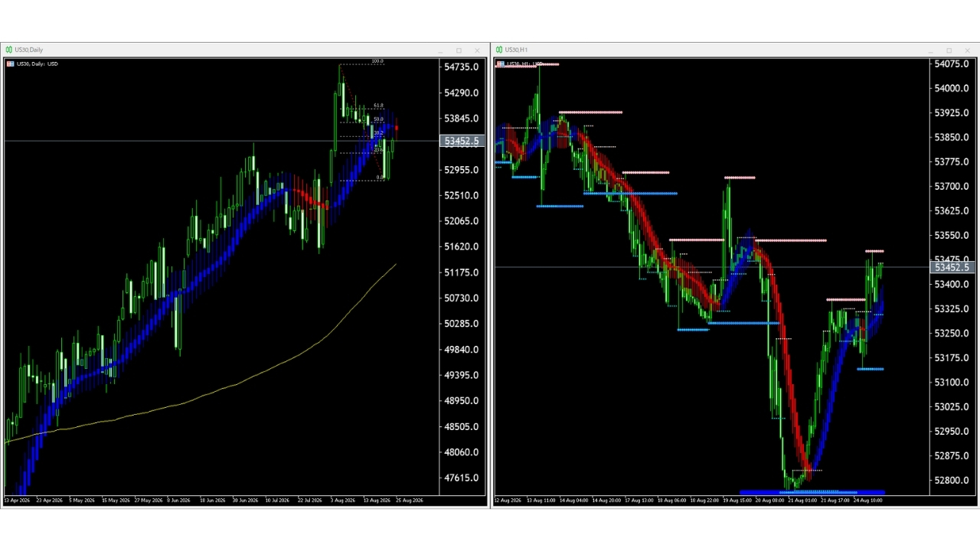Click current price tag 53452.5 on H1 chart

(952, 267)
